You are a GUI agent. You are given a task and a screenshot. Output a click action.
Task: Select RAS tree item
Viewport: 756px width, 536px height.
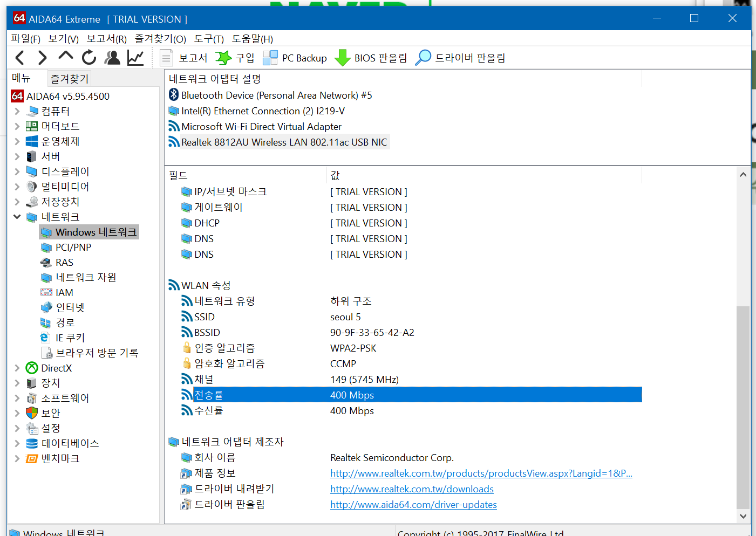pyautogui.click(x=57, y=262)
